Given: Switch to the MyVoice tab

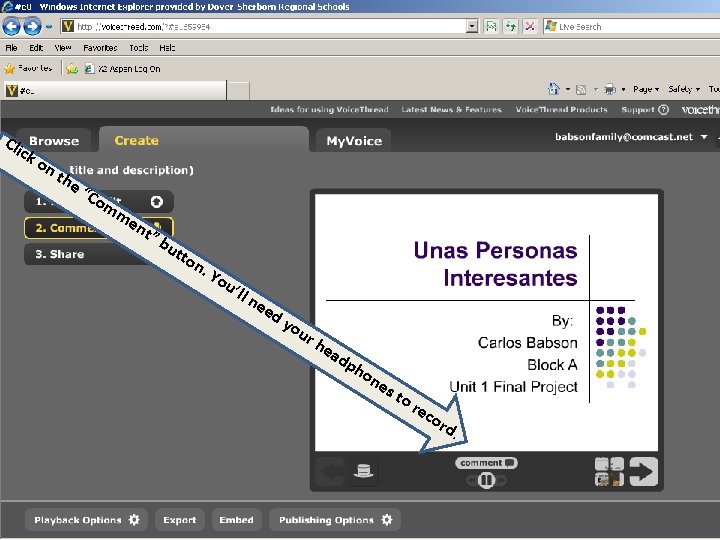Looking at the screenshot, I should (354, 141).
